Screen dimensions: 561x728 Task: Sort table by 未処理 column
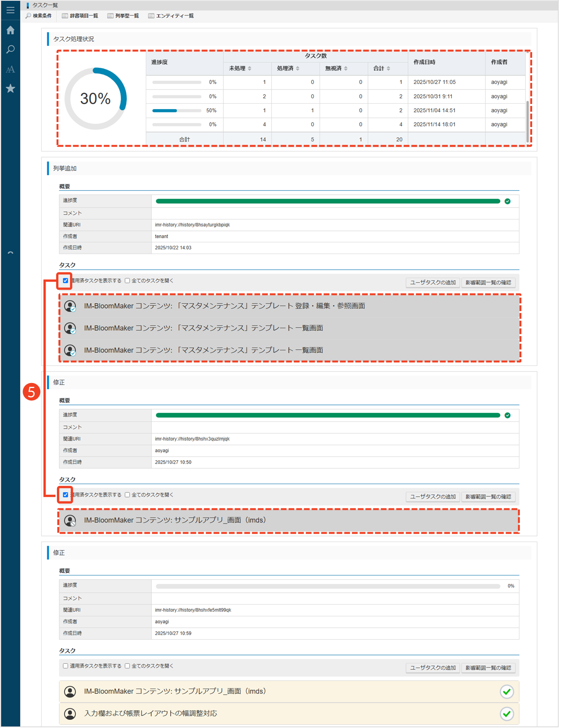coord(250,68)
